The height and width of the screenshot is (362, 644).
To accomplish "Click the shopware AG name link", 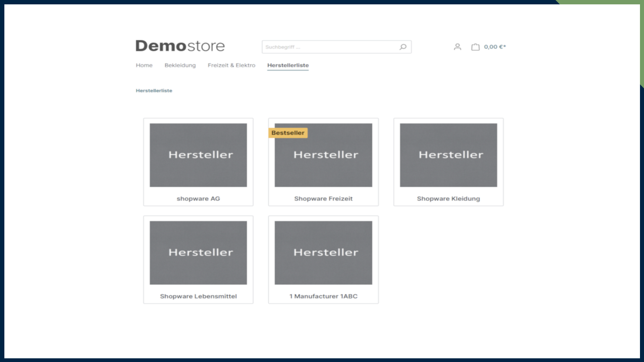I will 198,199.
